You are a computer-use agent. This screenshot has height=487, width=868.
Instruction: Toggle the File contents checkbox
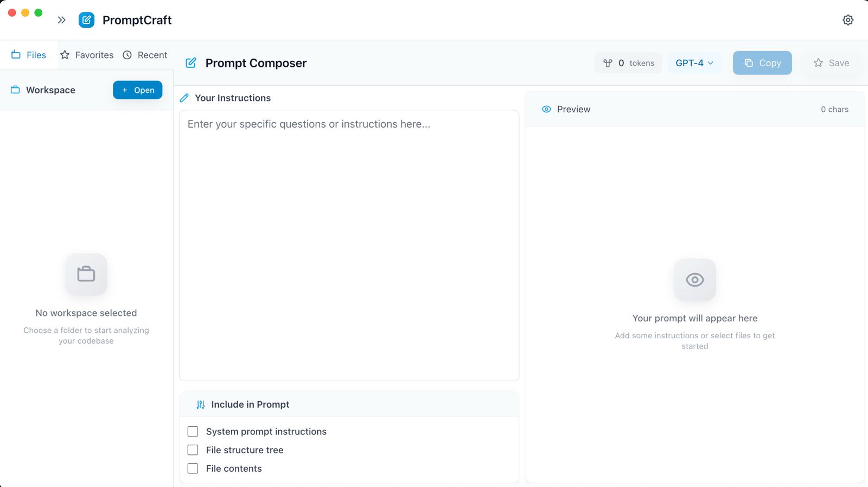click(193, 469)
